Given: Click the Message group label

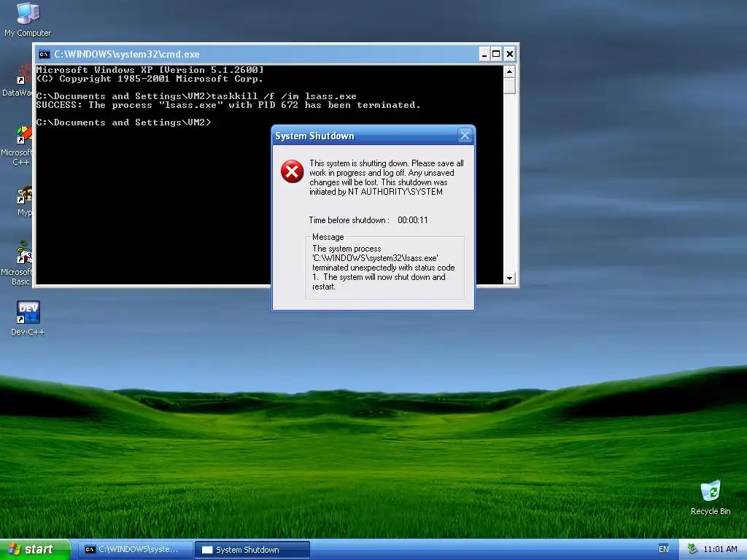Looking at the screenshot, I should point(328,237).
